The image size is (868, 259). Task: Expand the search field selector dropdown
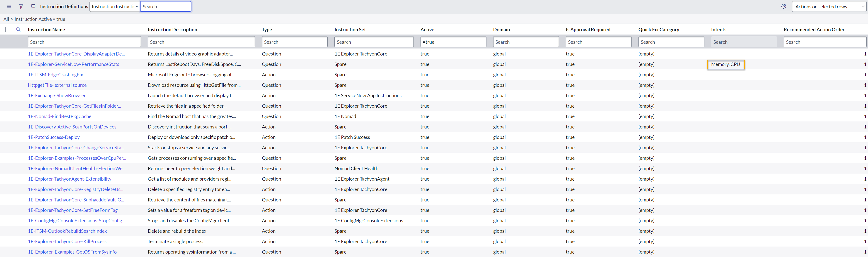[115, 6]
